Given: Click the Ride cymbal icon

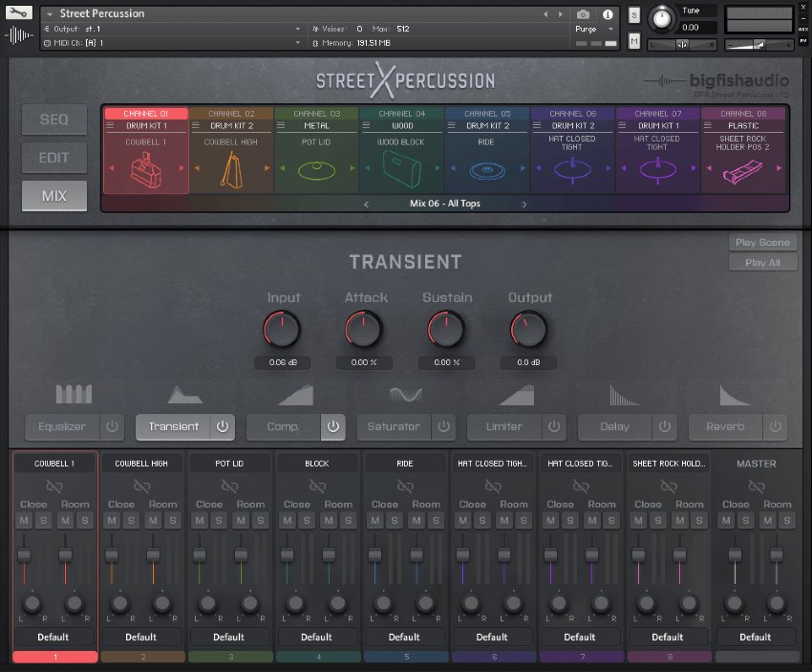Looking at the screenshot, I should (487, 171).
